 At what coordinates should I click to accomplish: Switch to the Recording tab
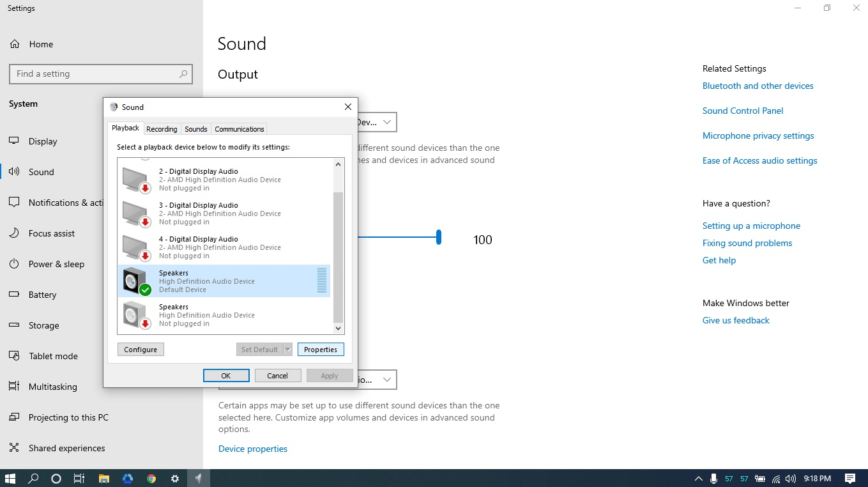point(162,128)
